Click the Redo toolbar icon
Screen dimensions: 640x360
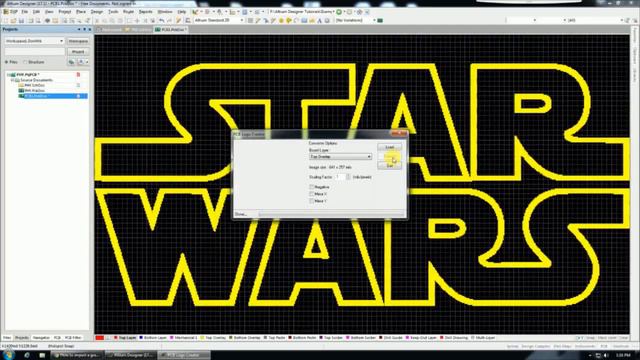click(x=169, y=20)
